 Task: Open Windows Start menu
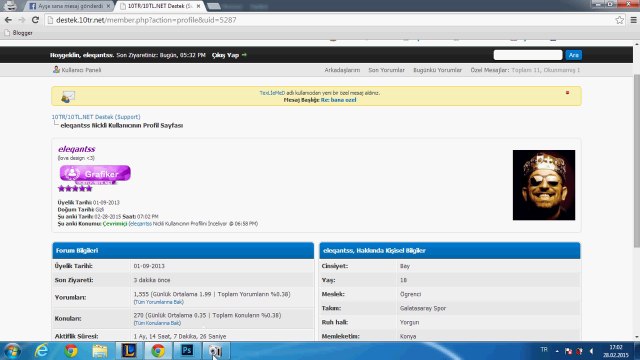coord(11,351)
